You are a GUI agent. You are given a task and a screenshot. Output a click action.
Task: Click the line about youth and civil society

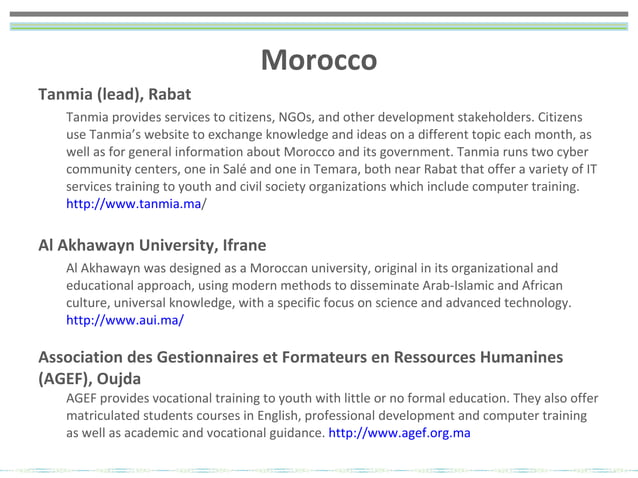tap(323, 186)
